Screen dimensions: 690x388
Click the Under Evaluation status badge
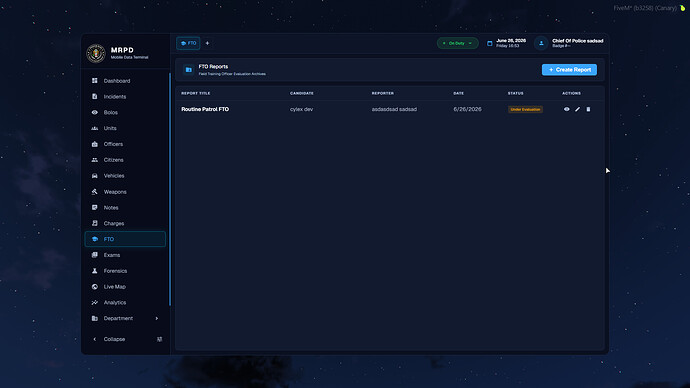[525, 109]
